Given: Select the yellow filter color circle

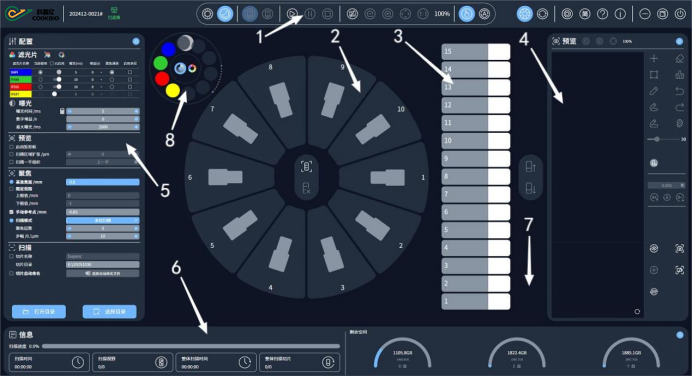Looking at the screenshot, I should 173,91.
